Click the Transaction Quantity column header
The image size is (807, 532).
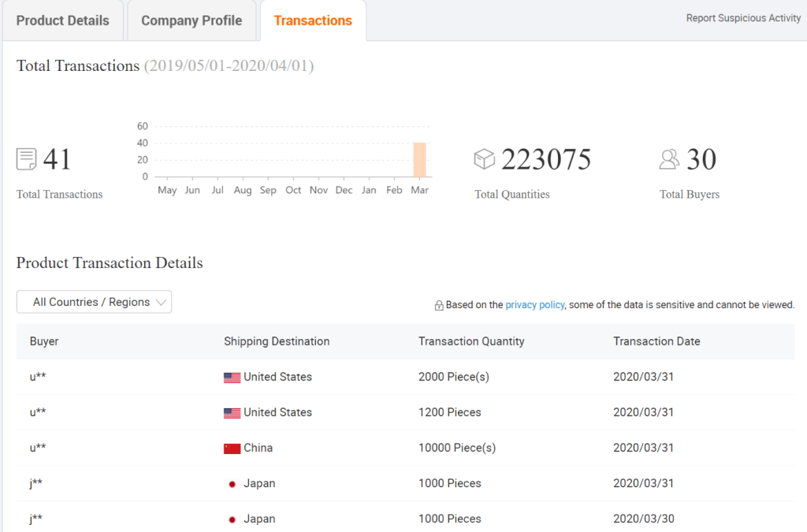471,341
